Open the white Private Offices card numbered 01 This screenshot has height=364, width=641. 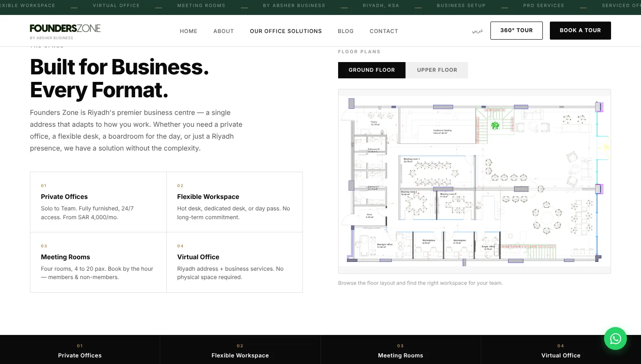click(x=98, y=202)
